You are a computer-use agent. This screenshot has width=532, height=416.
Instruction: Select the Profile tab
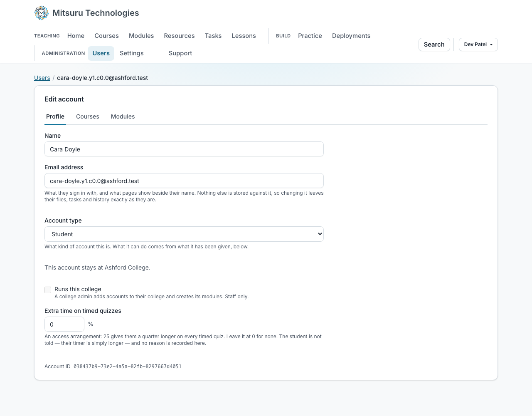55,116
